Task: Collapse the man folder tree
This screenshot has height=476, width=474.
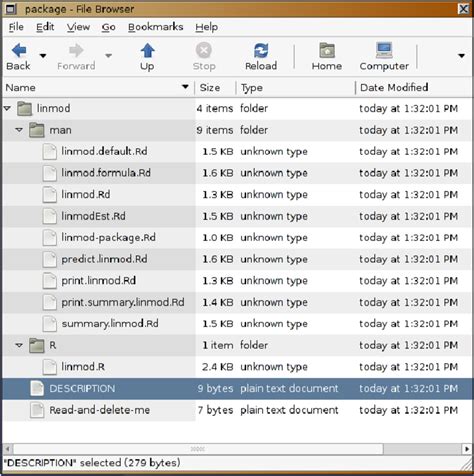Action: click(x=19, y=130)
